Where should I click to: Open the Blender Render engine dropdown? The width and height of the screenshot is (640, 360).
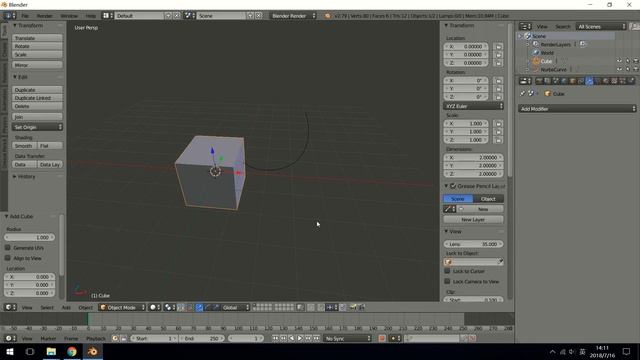(293, 16)
